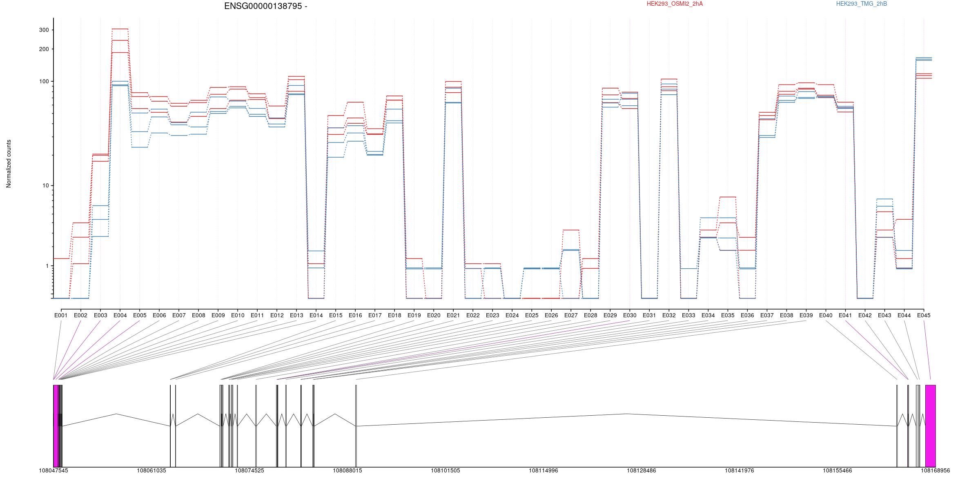This screenshot has height=490, width=980.
Task: Click exon label E039
Action: [x=806, y=315]
